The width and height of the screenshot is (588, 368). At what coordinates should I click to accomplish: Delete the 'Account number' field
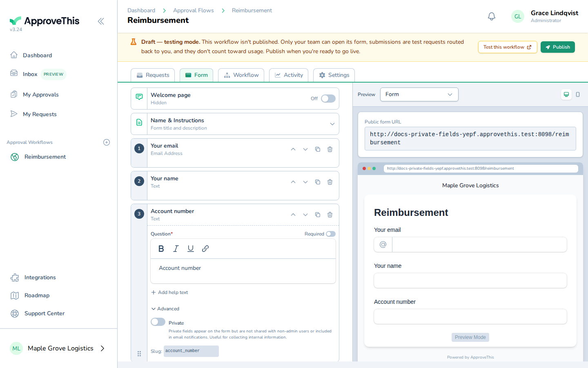pos(330,215)
